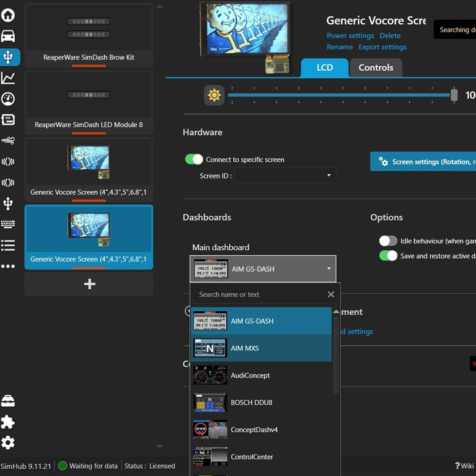
Task: Open the graph statistics sidebar icon
Action: (x=8, y=78)
